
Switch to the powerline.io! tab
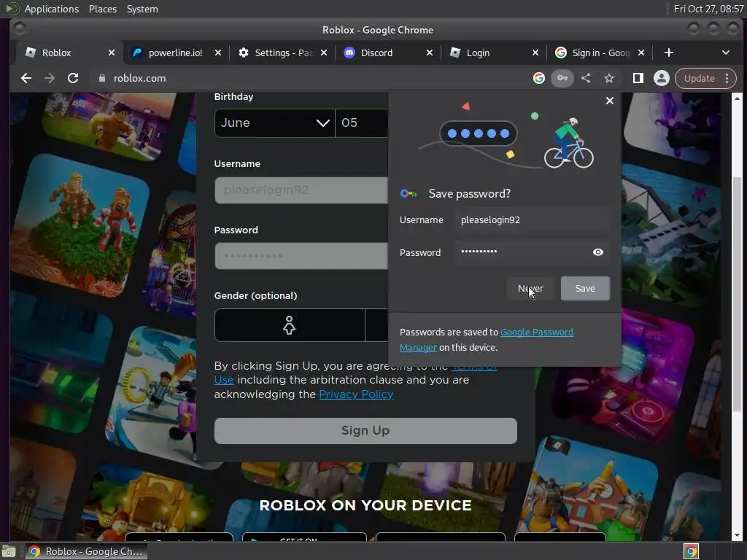(175, 52)
